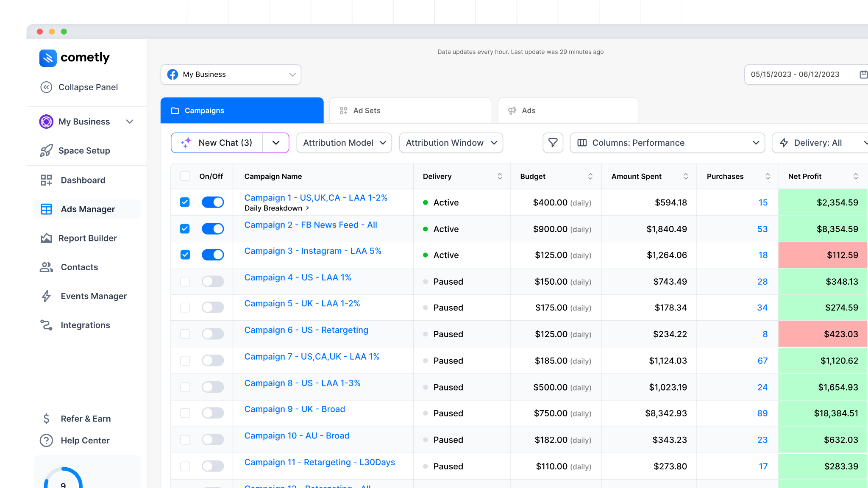Open the New Chat dropdown arrow
The height and width of the screenshot is (488, 868).
[x=276, y=143]
